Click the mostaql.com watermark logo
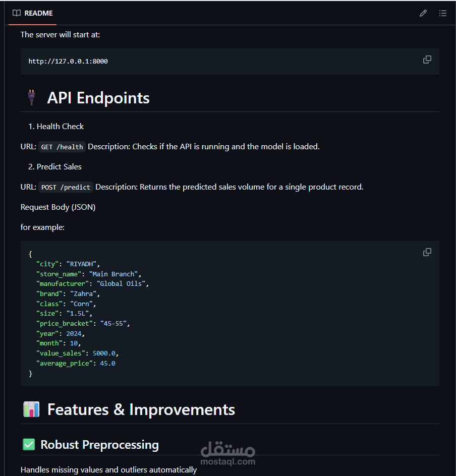456x476 pixels. click(x=227, y=454)
